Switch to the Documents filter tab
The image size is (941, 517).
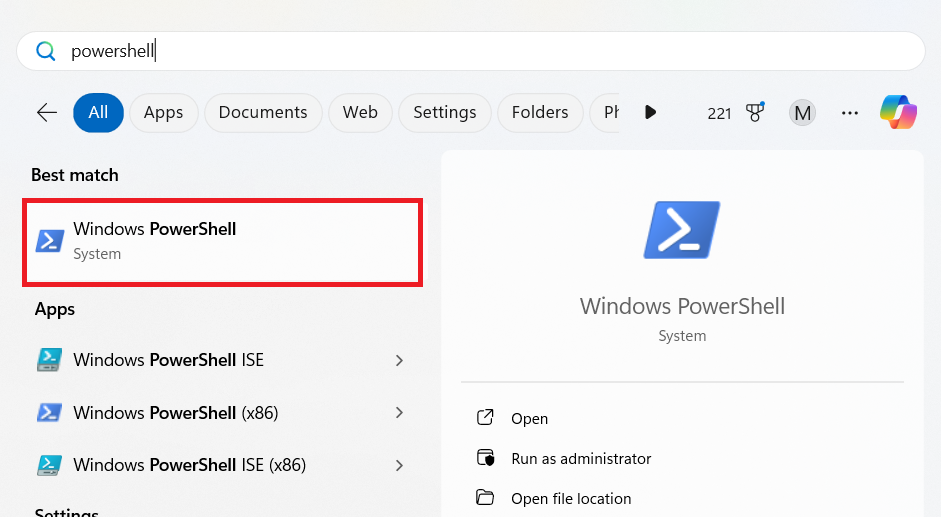tap(263, 112)
